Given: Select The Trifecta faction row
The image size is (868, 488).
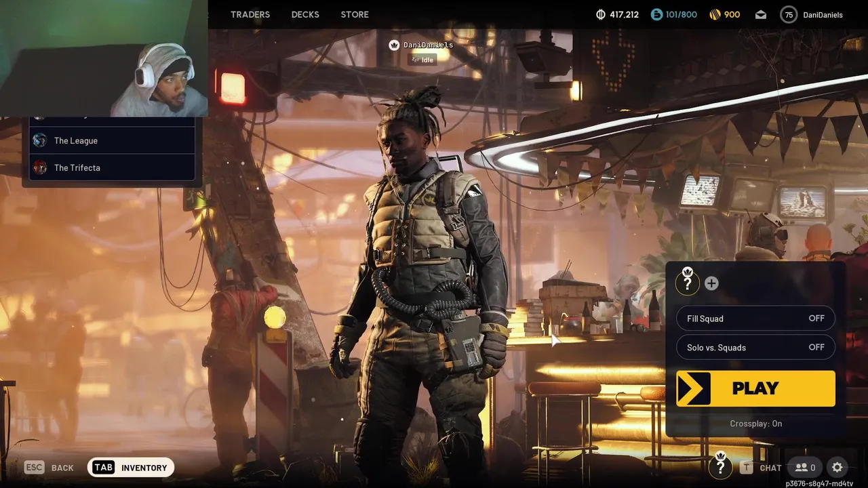Looking at the screenshot, I should pos(112,167).
